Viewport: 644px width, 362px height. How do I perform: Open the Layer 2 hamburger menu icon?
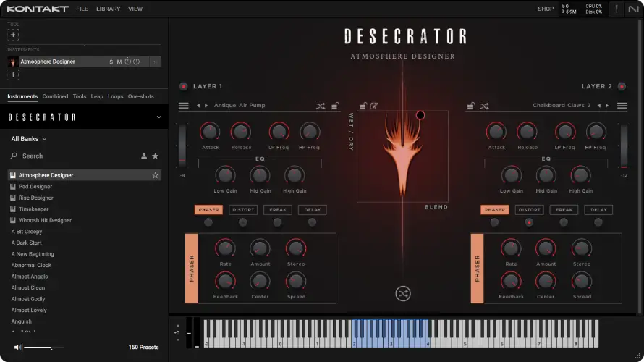pos(622,106)
